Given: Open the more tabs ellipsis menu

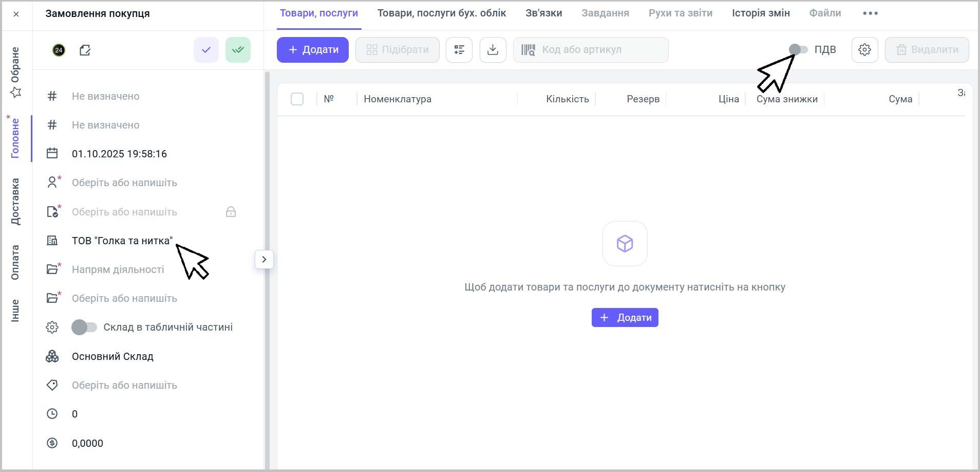Looking at the screenshot, I should (x=870, y=13).
